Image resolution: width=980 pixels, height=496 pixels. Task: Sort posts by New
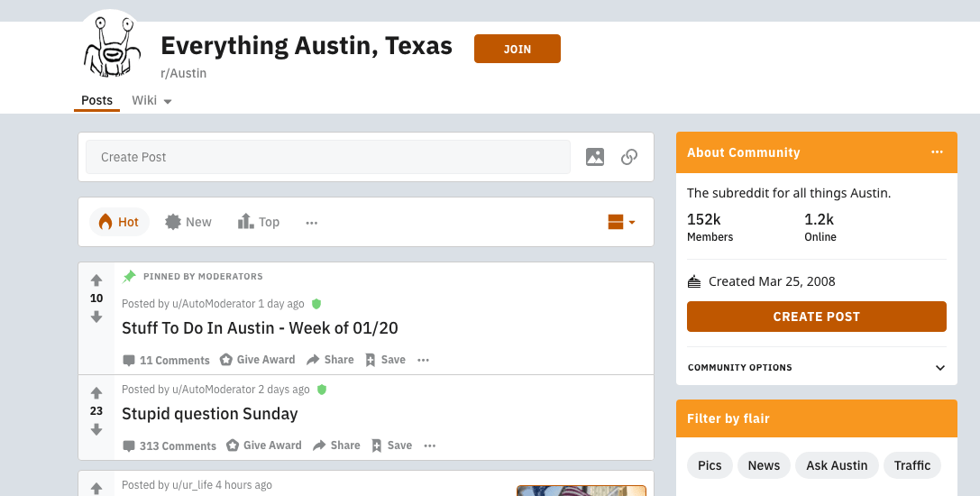(188, 222)
